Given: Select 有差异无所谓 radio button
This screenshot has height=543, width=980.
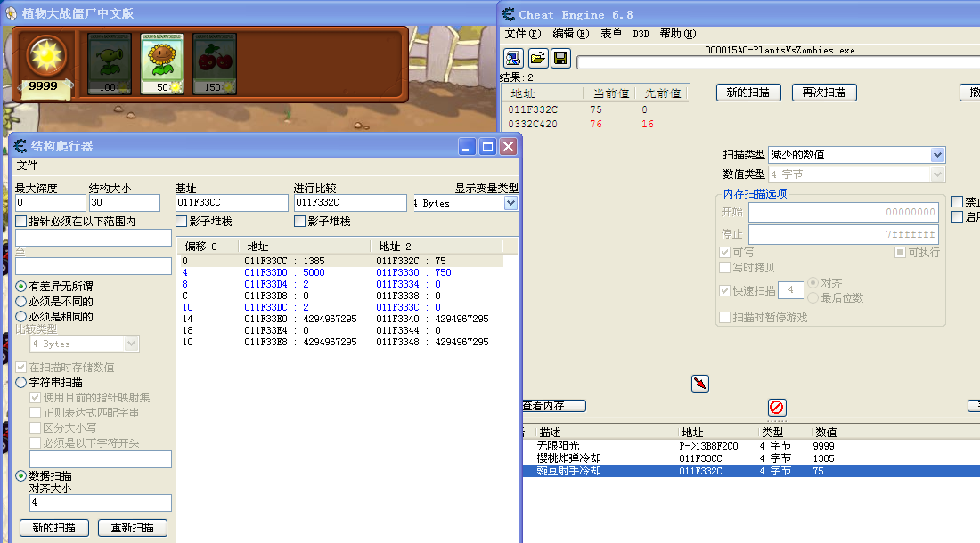Looking at the screenshot, I should (x=21, y=287).
